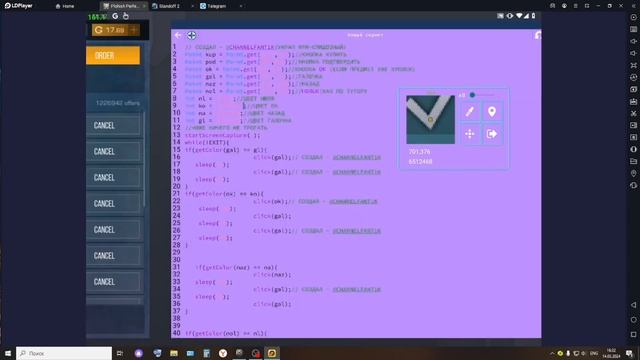
Task: Click the virtual location icon in sidebar
Action: pyautogui.click(x=633, y=173)
